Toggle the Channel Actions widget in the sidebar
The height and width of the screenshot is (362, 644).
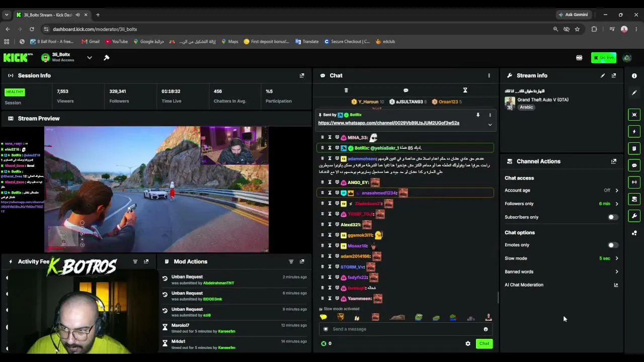click(x=634, y=199)
